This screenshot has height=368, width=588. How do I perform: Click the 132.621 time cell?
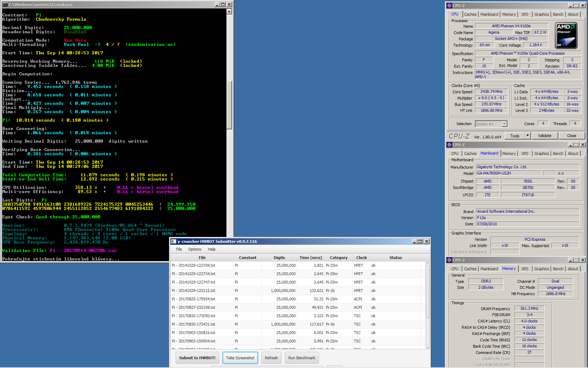pyautogui.click(x=311, y=291)
